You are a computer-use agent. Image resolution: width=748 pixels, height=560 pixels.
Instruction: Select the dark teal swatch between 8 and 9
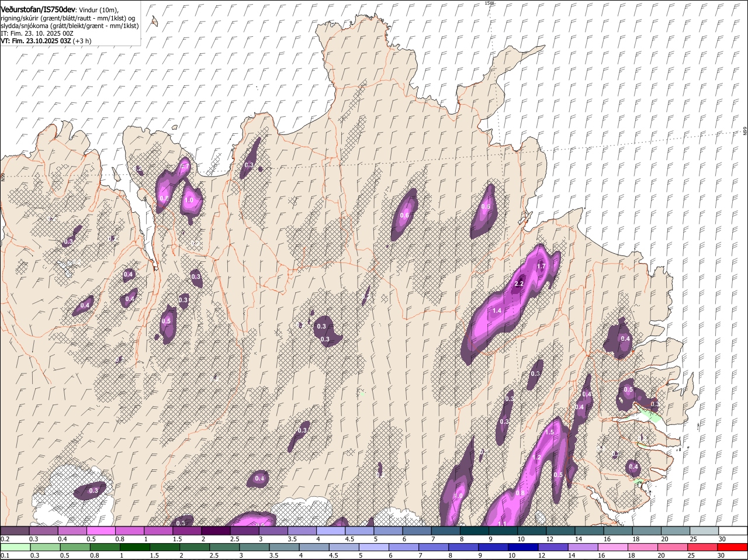[475, 531]
